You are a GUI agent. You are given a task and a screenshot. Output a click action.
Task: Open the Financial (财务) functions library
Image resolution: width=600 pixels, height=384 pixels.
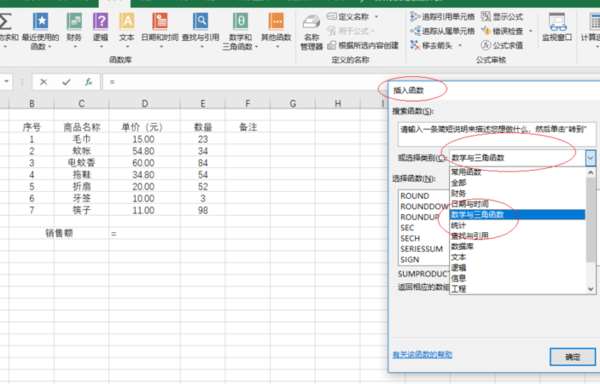74,30
